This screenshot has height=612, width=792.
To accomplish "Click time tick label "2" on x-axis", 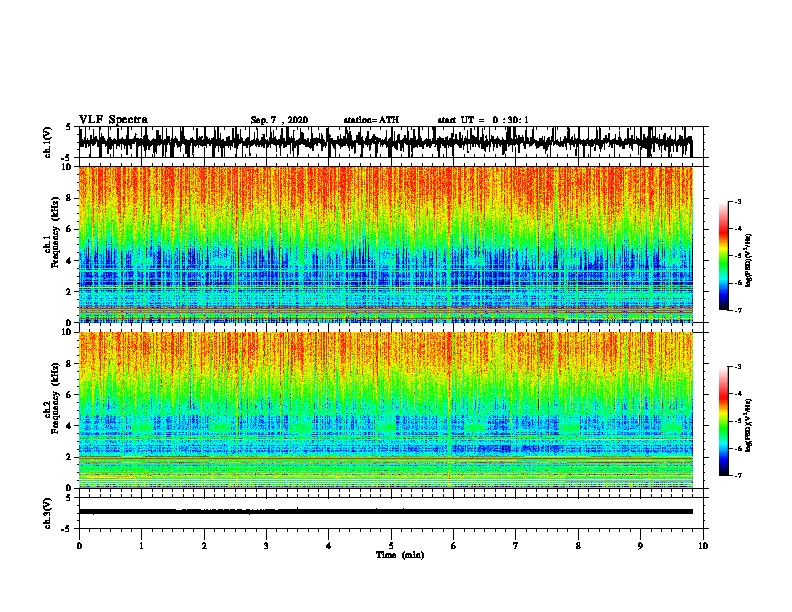I will pos(204,546).
